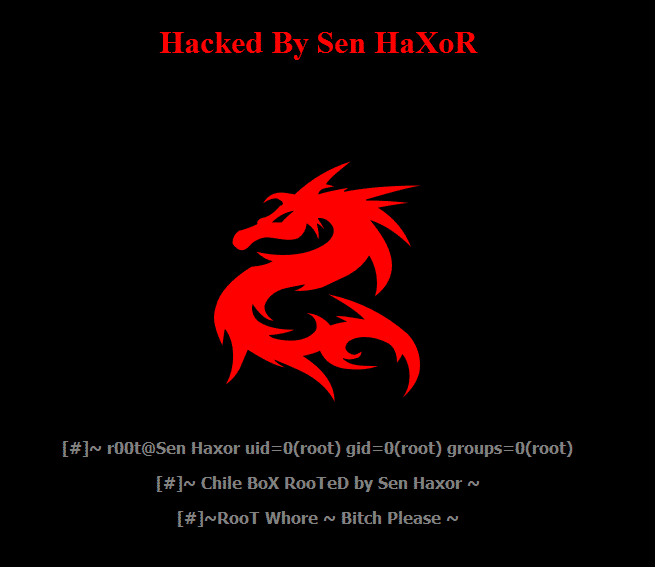Click "HaXoR" in the red title
This screenshot has height=567, width=656.
[x=426, y=42]
